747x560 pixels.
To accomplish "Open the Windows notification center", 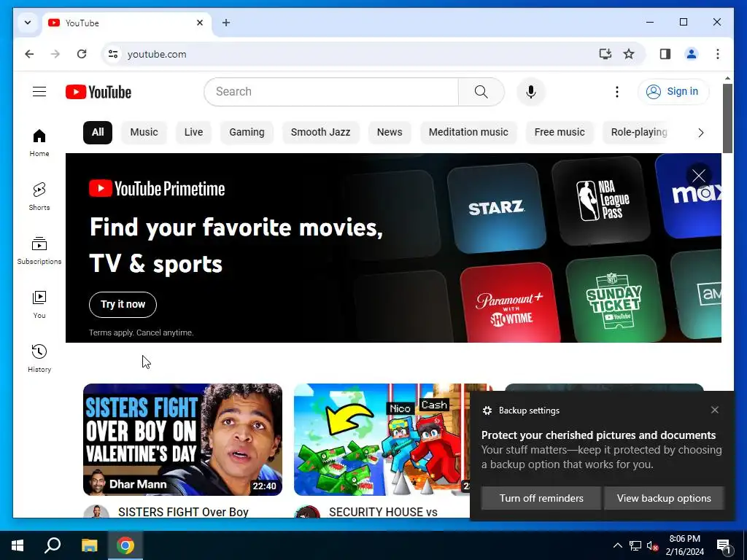I will click(x=724, y=545).
